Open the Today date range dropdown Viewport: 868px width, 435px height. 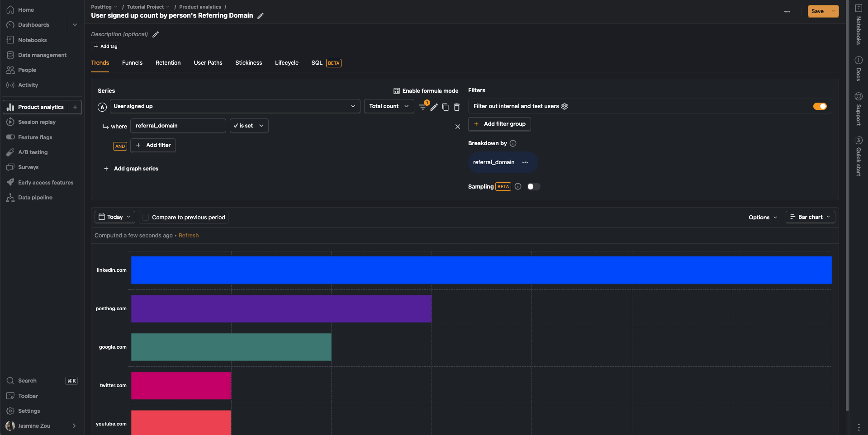tap(114, 217)
